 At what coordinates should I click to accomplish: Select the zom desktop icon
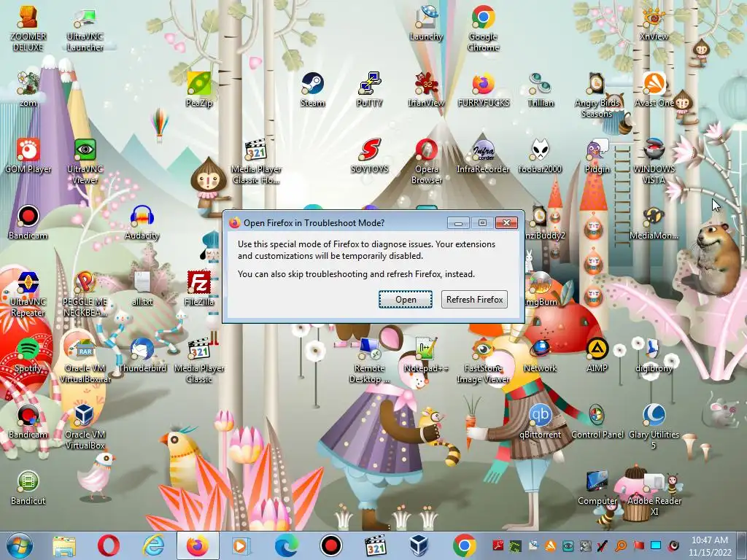(28, 88)
